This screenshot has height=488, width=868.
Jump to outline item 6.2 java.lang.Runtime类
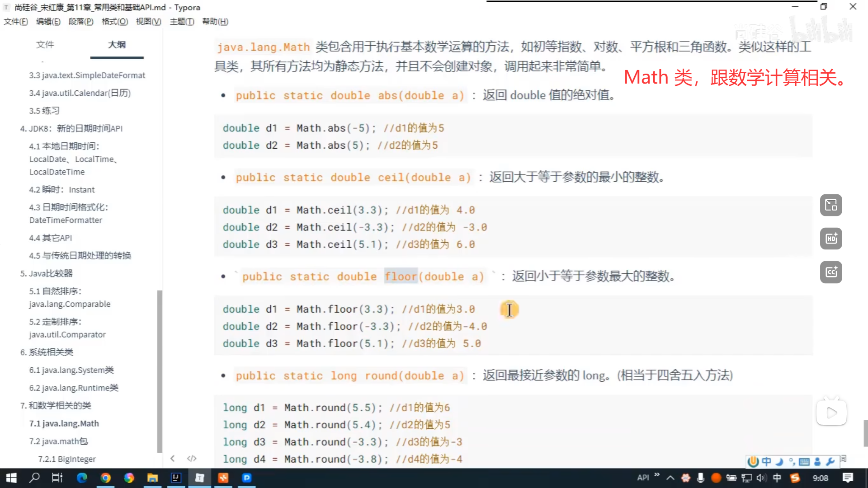click(x=74, y=388)
